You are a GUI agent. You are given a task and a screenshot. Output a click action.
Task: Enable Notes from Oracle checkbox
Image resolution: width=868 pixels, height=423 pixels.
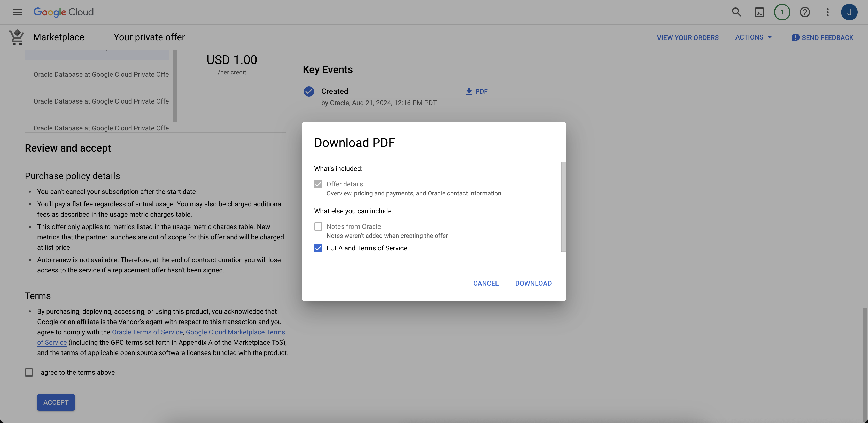[x=318, y=226]
